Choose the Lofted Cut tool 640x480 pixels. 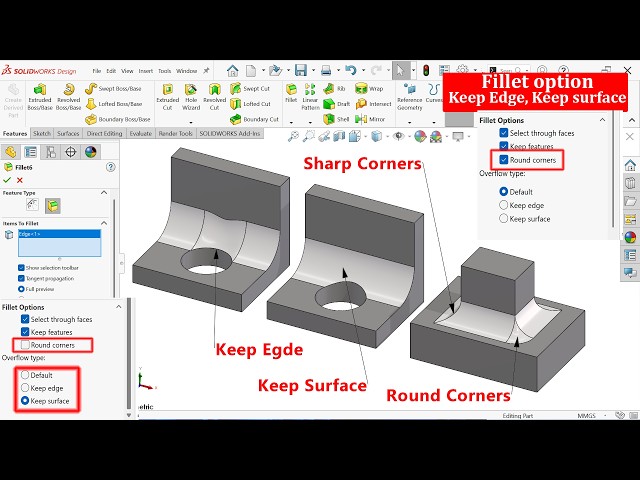(250, 104)
